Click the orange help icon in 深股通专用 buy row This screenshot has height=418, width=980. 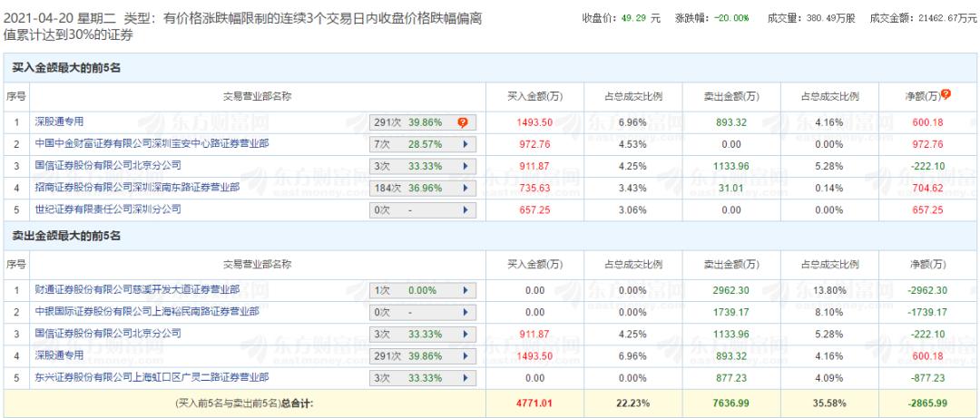463,122
